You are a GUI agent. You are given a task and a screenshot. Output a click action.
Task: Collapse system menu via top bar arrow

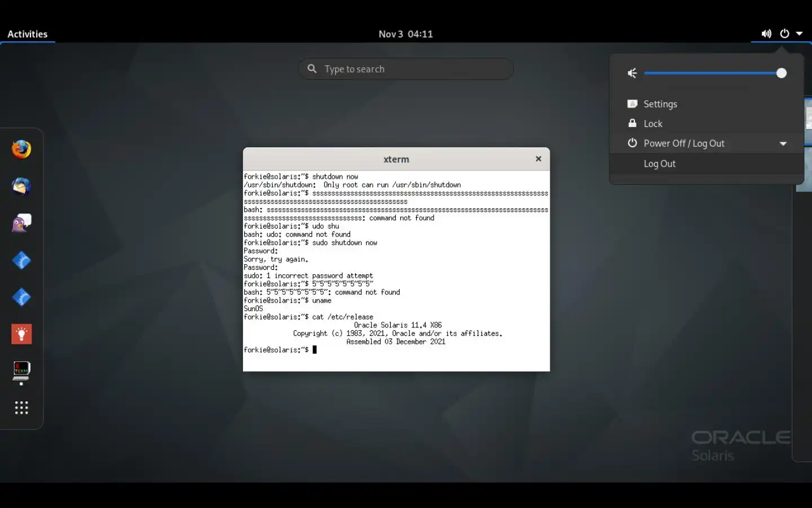coord(799,34)
